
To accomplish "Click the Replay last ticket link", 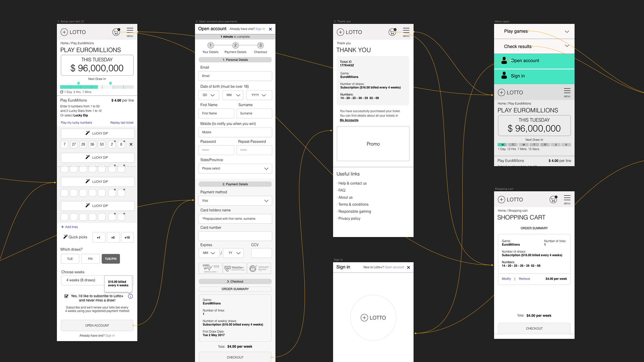I will pos(122,123).
